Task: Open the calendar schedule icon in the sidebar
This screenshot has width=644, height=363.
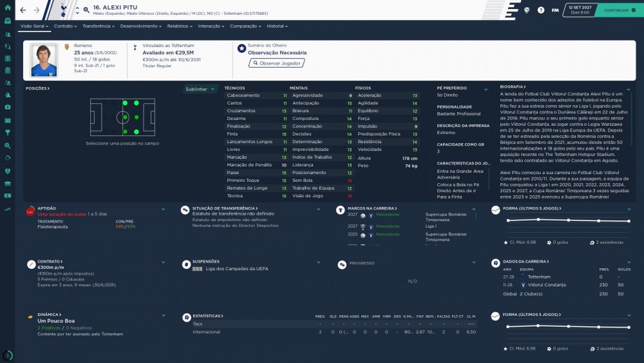Action: click(x=7, y=121)
